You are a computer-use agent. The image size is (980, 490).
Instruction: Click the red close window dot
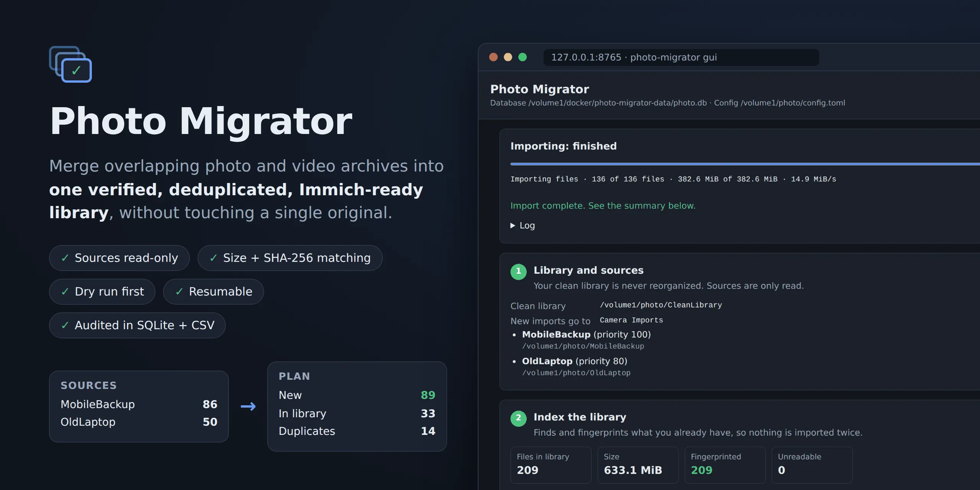click(493, 57)
